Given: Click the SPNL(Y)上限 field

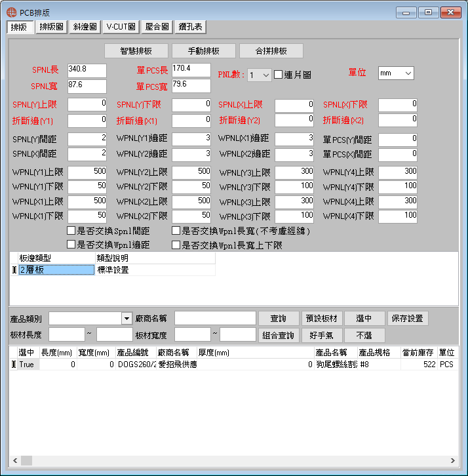Looking at the screenshot, I should click(x=87, y=105).
